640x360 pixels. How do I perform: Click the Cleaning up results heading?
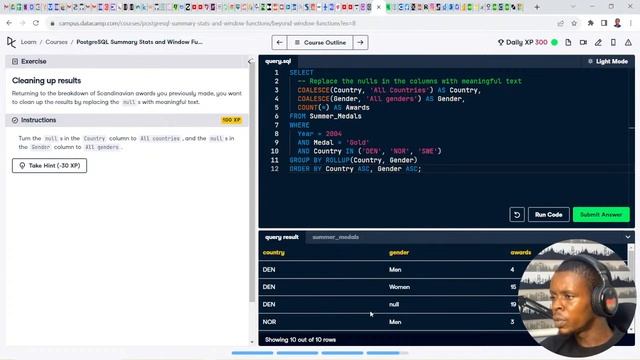pyautogui.click(x=47, y=80)
